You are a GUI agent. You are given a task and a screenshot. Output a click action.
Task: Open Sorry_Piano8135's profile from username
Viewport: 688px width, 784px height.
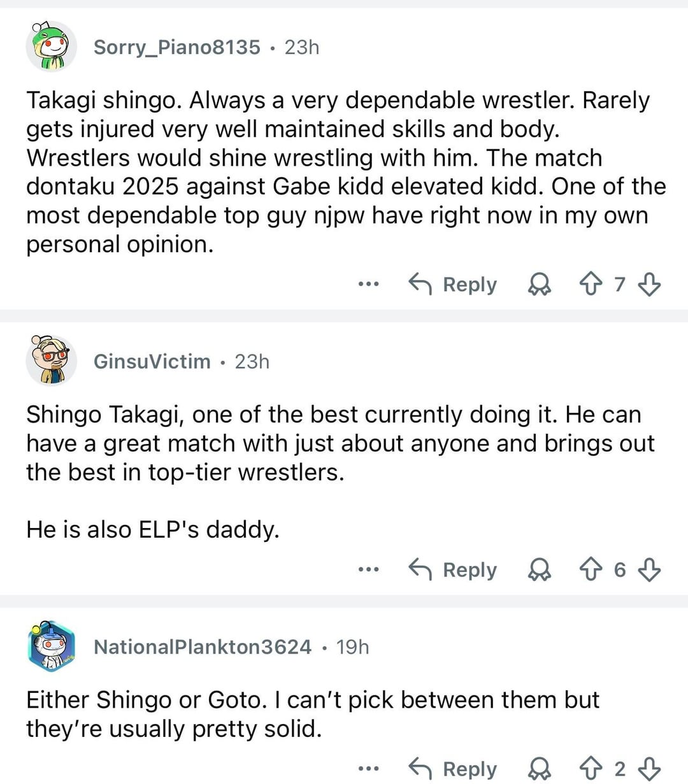click(x=176, y=47)
